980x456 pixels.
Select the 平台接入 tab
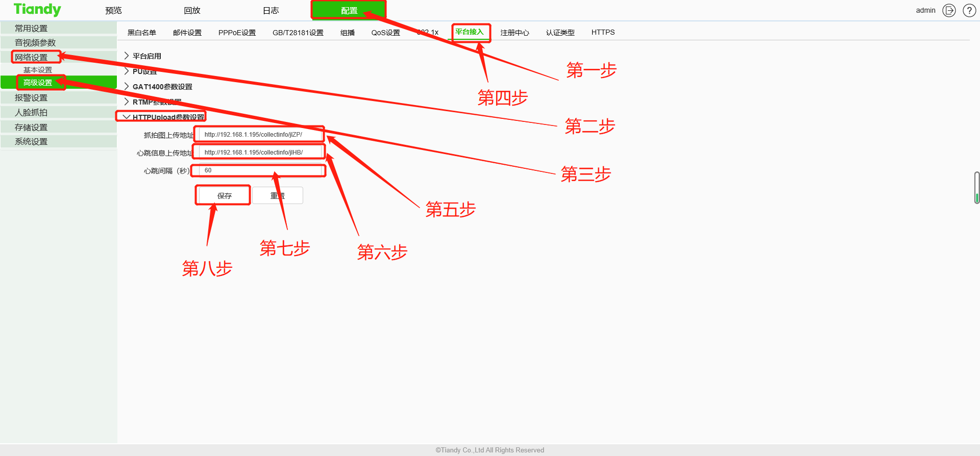[469, 32]
